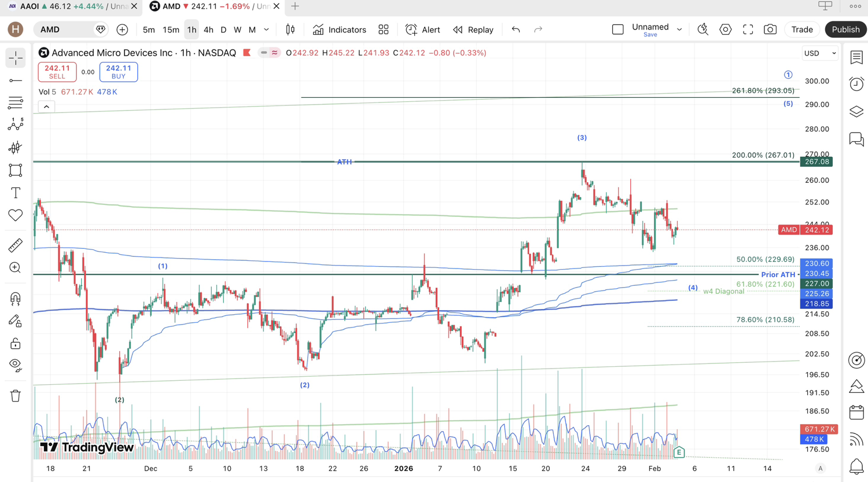Start bar Replay mode
This screenshot has height=482, width=868.
[473, 30]
